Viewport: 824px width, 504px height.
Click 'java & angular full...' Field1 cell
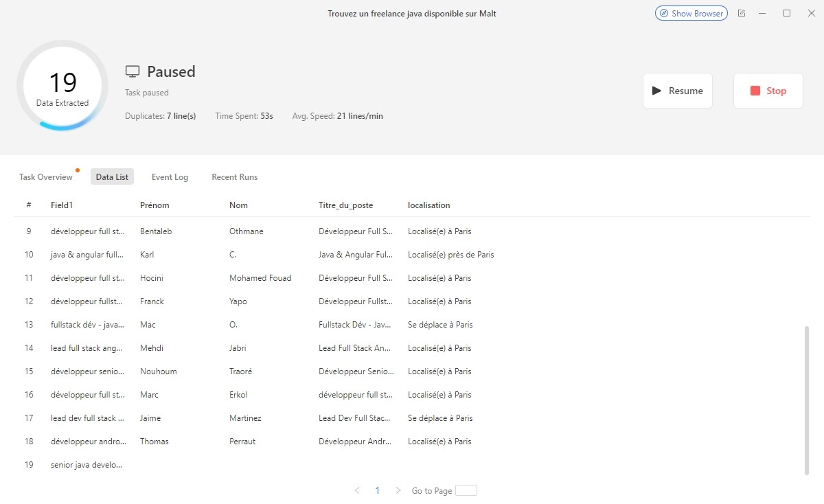pos(88,255)
